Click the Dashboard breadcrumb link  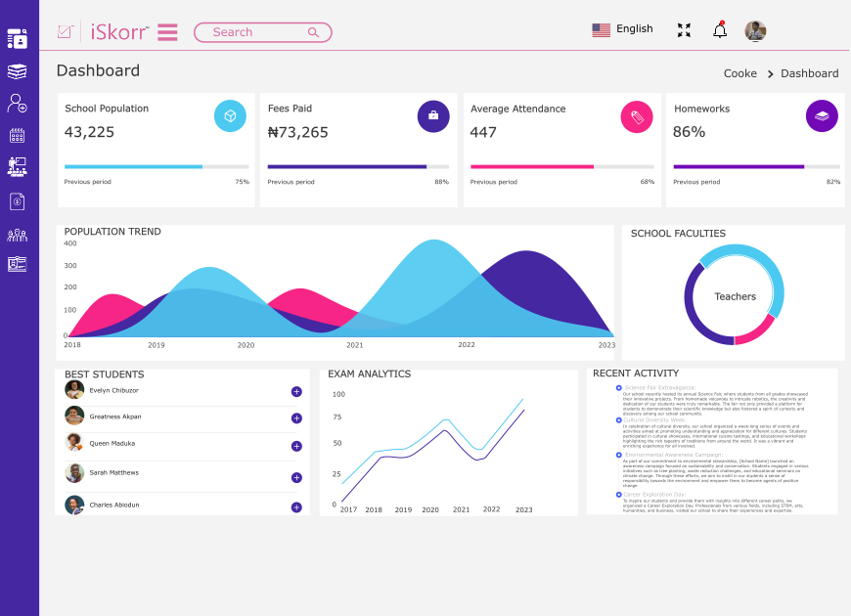click(x=809, y=73)
